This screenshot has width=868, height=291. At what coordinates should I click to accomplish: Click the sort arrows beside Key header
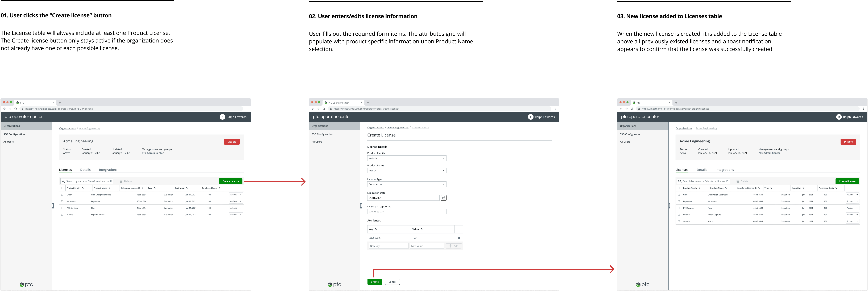point(376,229)
